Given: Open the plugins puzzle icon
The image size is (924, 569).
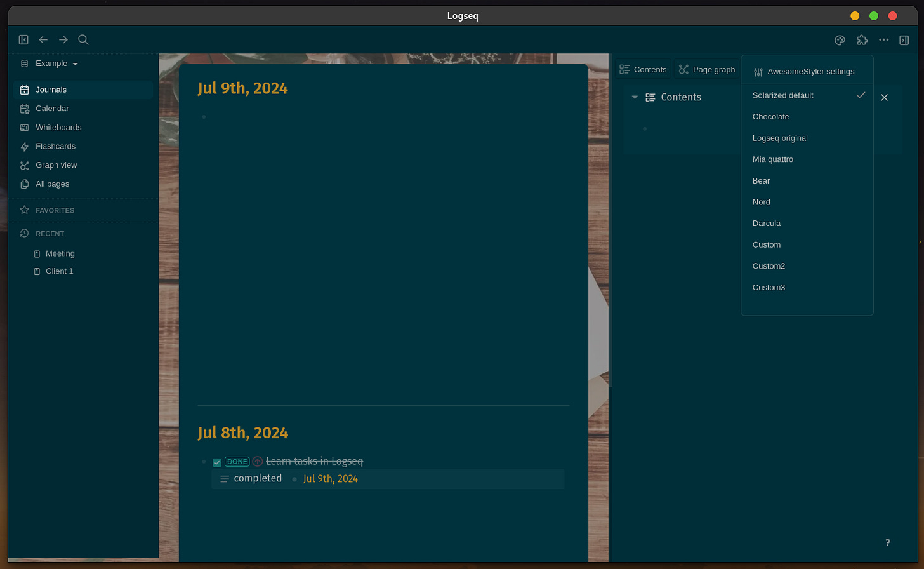Looking at the screenshot, I should tap(862, 40).
